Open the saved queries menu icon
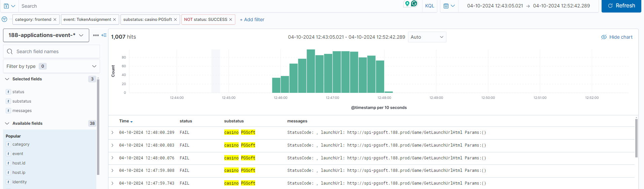This screenshot has width=644, height=189. point(9,6)
